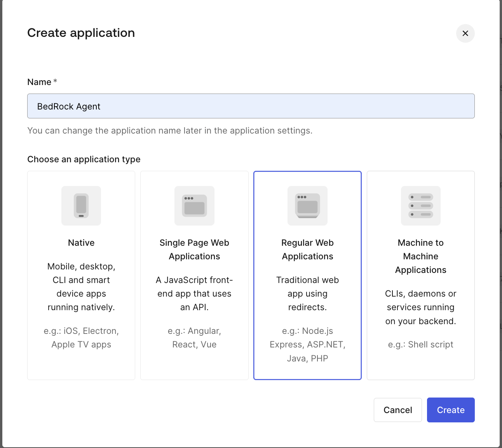Focus the Name input field

tap(251, 106)
